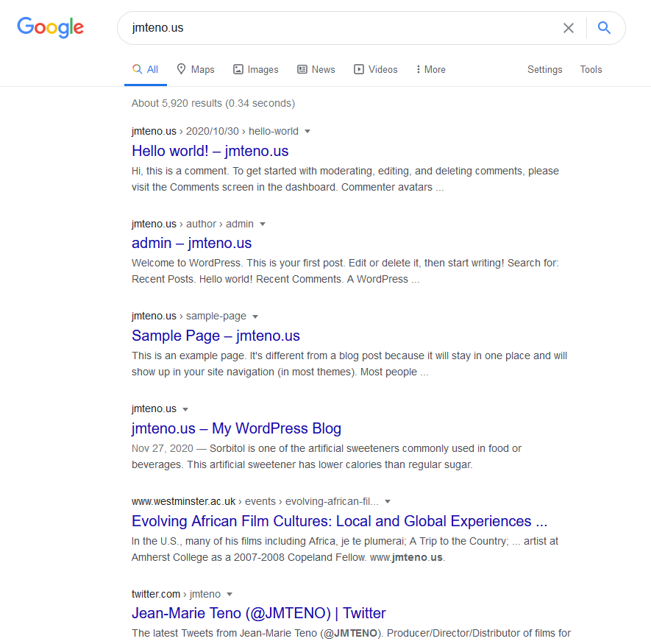Open 'jmteno.us – My WordPress Blog' result
The image size is (651, 644).
click(236, 428)
